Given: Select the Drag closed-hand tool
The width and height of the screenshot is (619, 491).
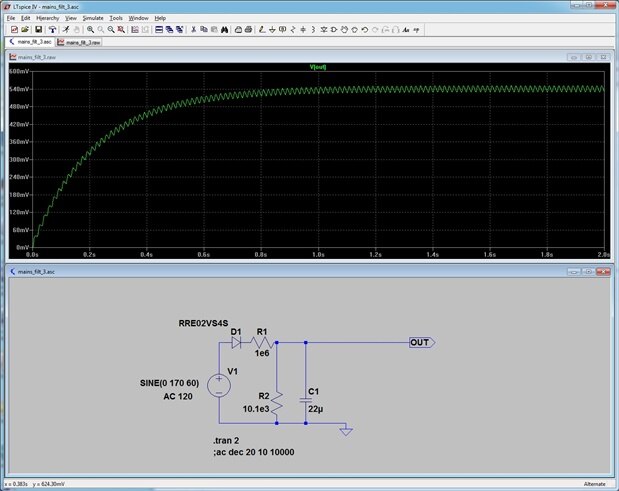Looking at the screenshot, I should pyautogui.click(x=355, y=30).
